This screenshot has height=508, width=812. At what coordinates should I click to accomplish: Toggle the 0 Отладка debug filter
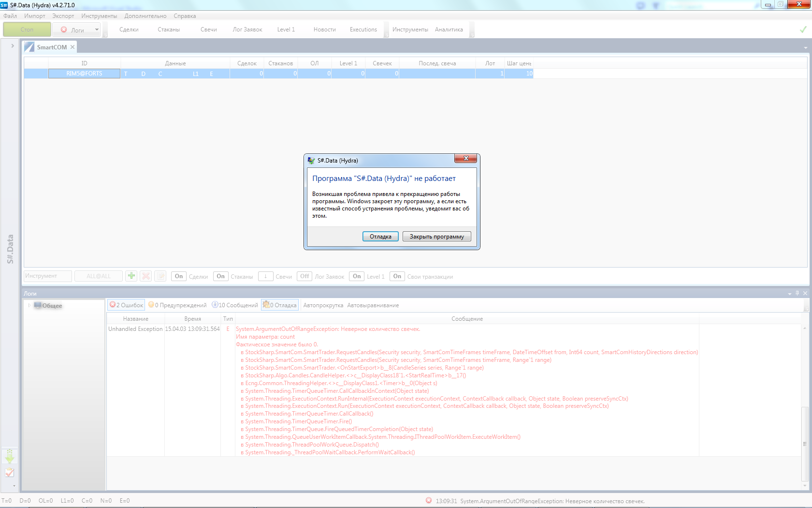tap(280, 305)
